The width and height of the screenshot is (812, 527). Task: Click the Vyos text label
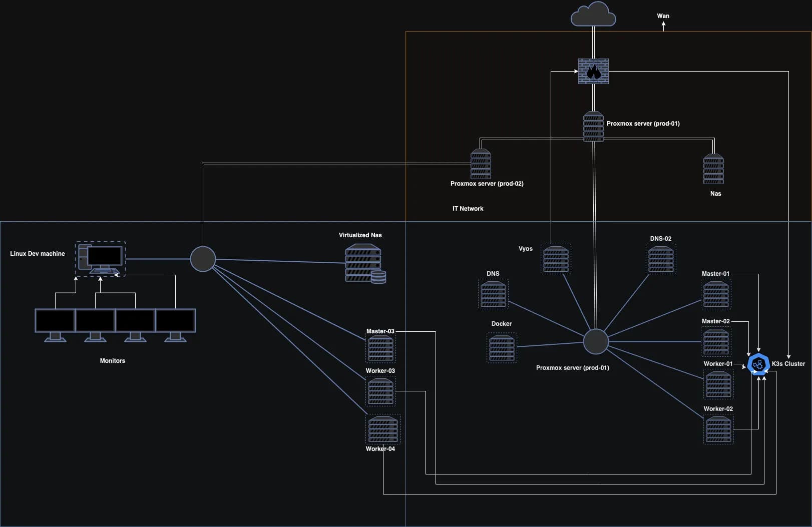(525, 249)
